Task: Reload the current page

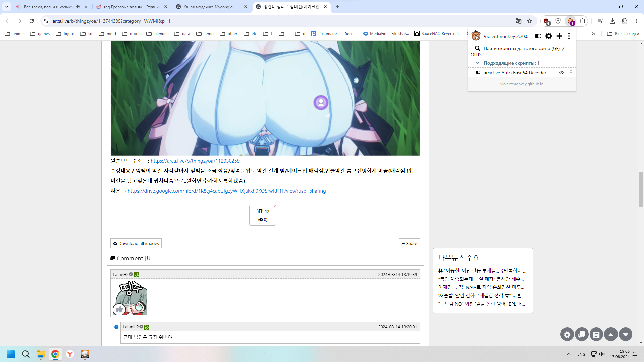Action: point(32,21)
